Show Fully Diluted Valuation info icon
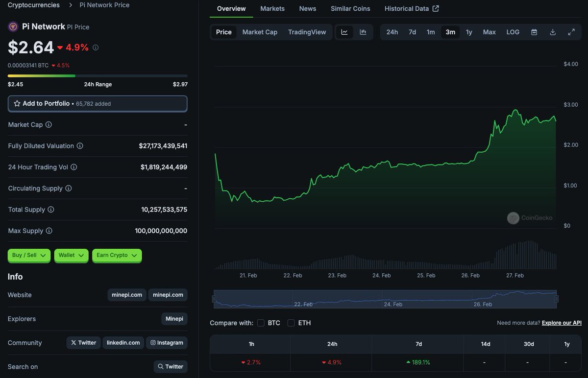This screenshot has height=378, width=588. tap(80, 146)
